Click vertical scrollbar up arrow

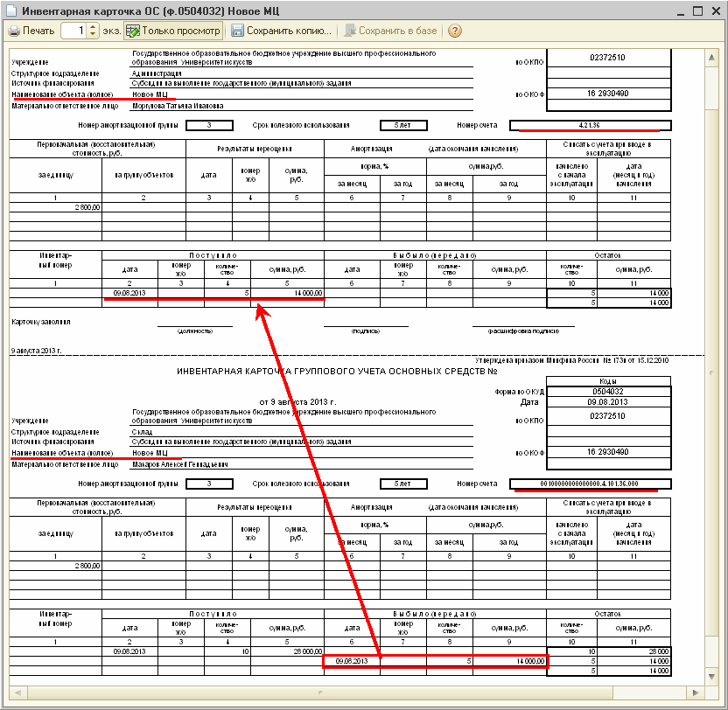(x=711, y=58)
